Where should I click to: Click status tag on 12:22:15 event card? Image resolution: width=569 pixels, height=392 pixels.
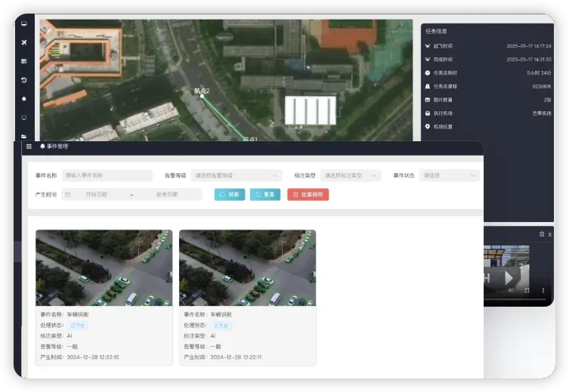[x=78, y=326]
